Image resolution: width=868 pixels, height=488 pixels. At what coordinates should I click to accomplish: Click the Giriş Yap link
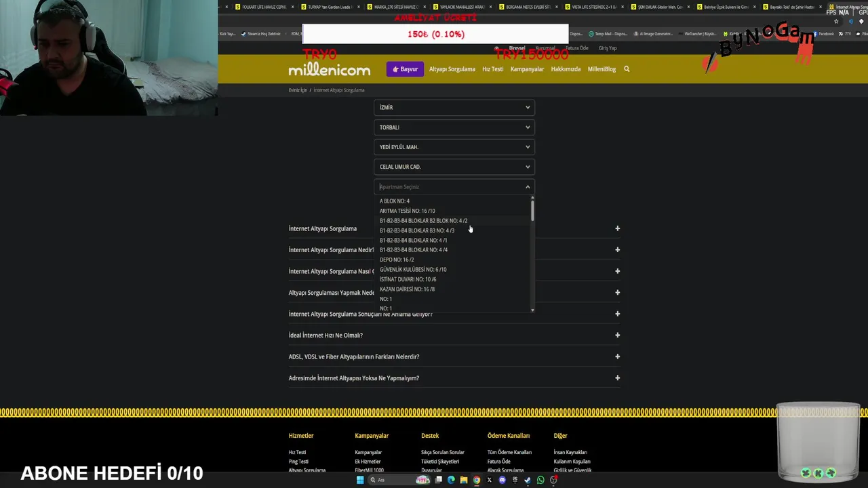click(608, 48)
